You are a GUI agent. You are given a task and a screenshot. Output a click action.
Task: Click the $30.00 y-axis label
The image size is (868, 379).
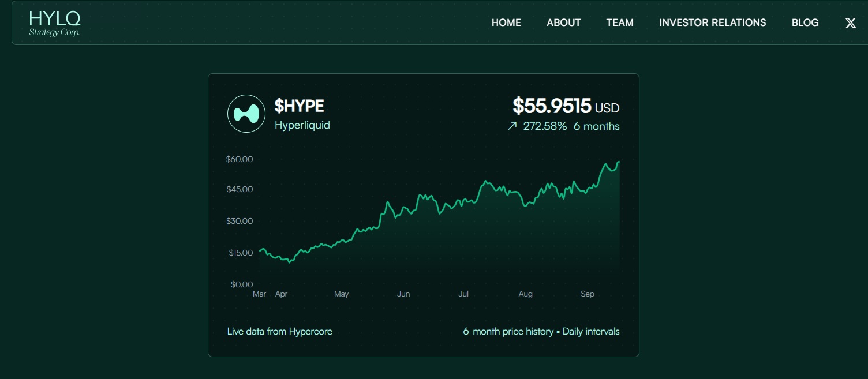[240, 221]
